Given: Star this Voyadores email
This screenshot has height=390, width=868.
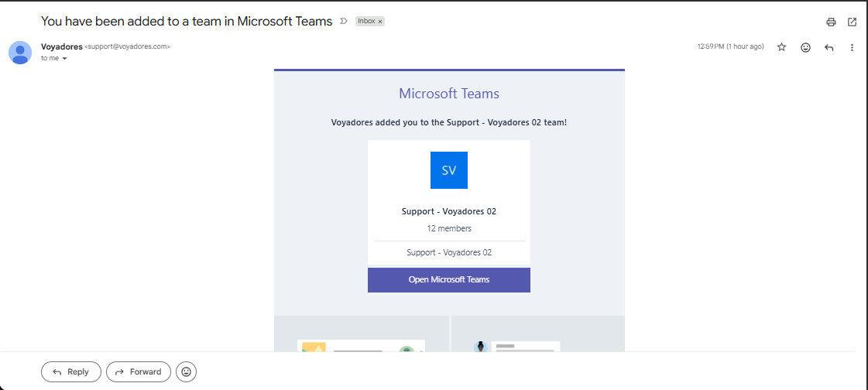Looking at the screenshot, I should pos(781,47).
